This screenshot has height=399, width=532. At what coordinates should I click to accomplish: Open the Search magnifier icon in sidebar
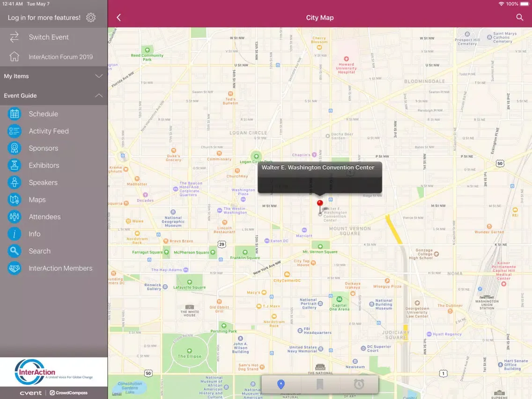point(14,251)
